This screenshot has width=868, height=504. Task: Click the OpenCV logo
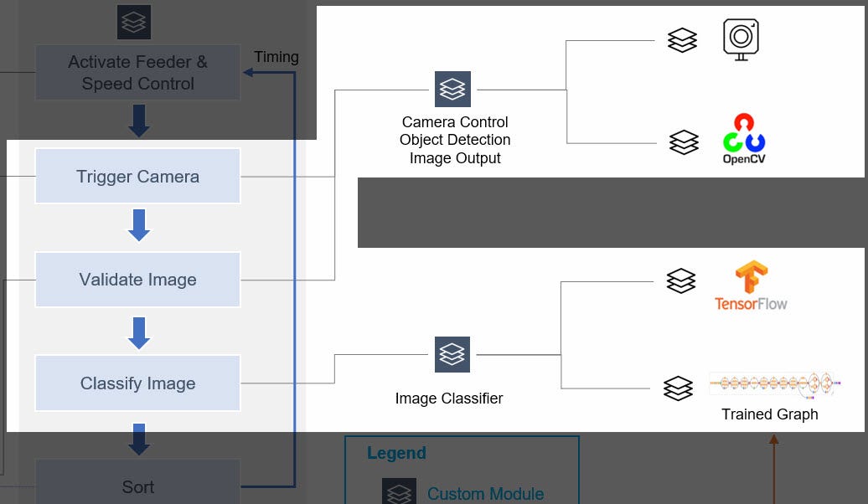coord(743,139)
